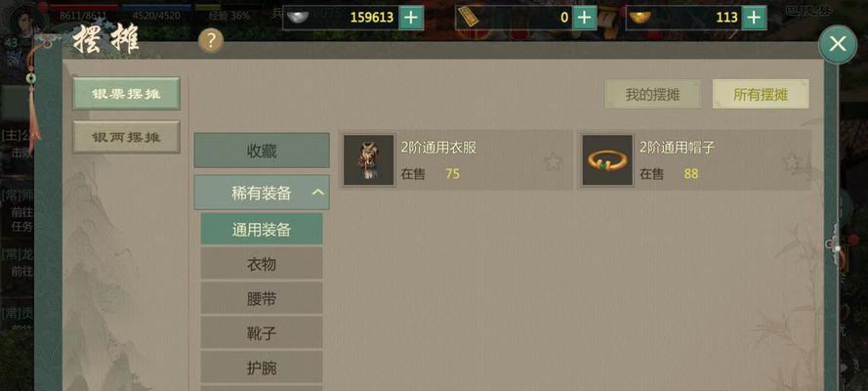Screen dimensions: 868x391
Task: Select 通用装备 subcategory
Action: pyautogui.click(x=262, y=230)
